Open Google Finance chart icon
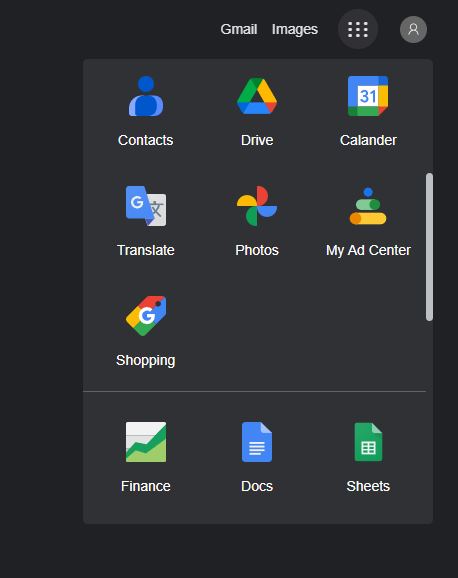Screen dimensions: 458x578 [146, 442]
